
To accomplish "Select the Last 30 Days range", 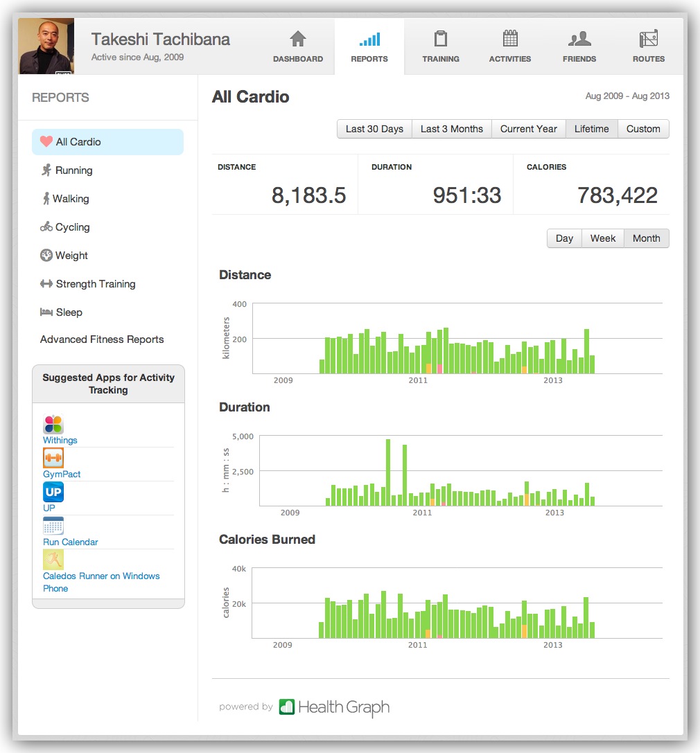I will [374, 129].
